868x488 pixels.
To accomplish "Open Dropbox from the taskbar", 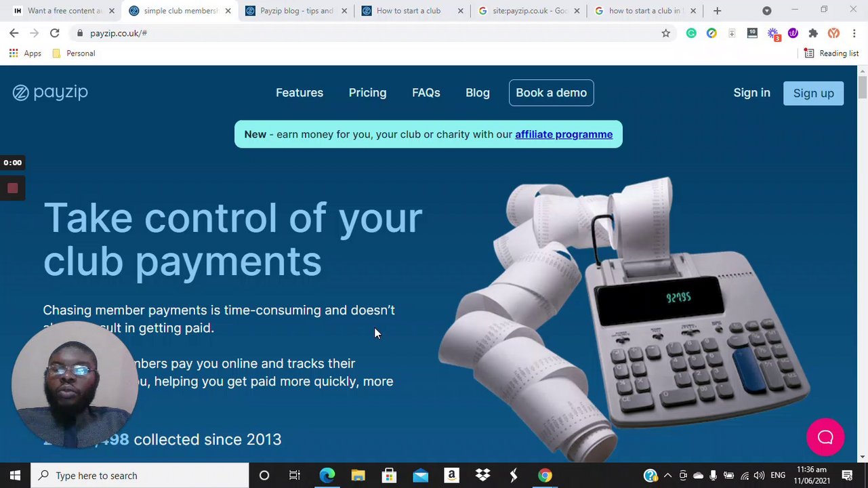I will click(x=483, y=475).
